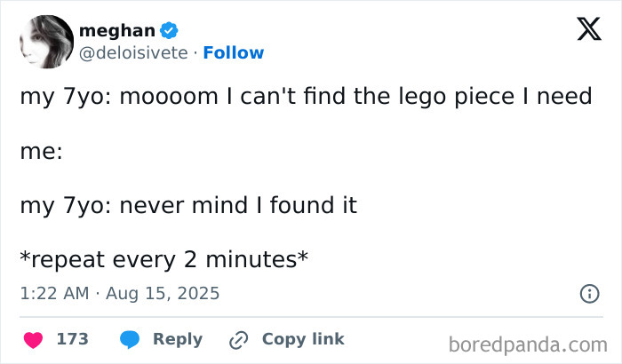Viewport: 622px width, 364px height.
Task: Click the boredpanda.com watermark
Action: tap(530, 343)
